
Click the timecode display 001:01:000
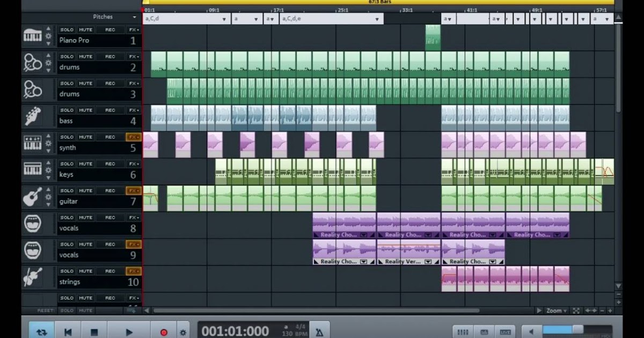(x=236, y=331)
